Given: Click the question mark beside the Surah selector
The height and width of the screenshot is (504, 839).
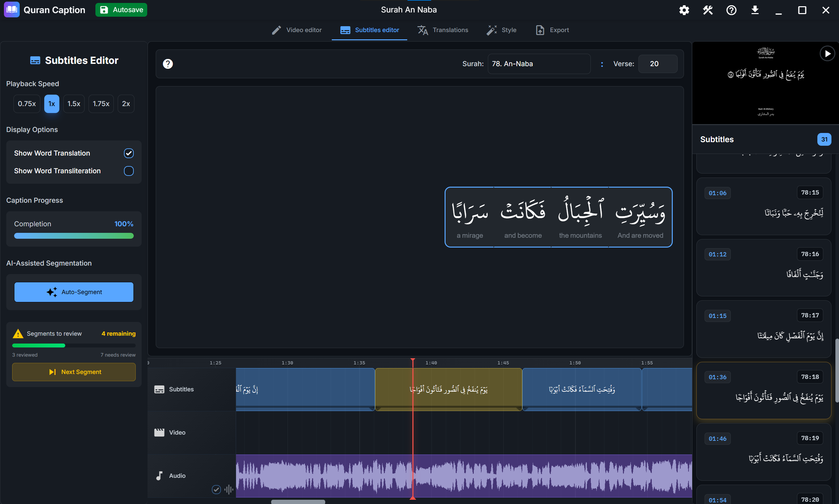Looking at the screenshot, I should pyautogui.click(x=168, y=64).
